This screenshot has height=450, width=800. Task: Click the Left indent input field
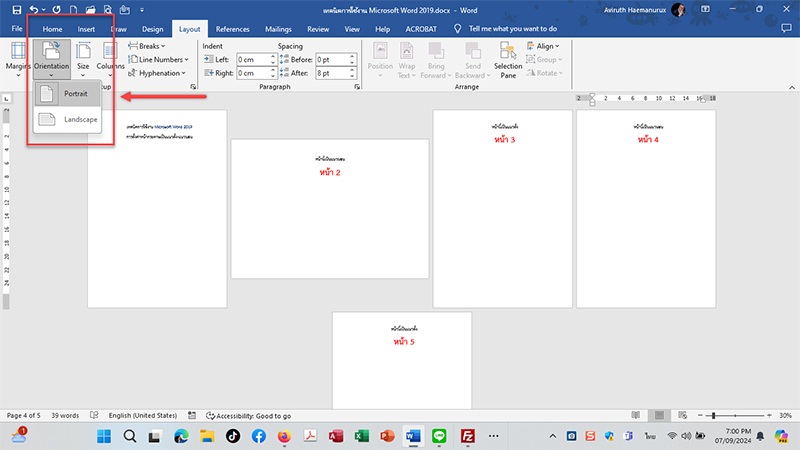(252, 60)
